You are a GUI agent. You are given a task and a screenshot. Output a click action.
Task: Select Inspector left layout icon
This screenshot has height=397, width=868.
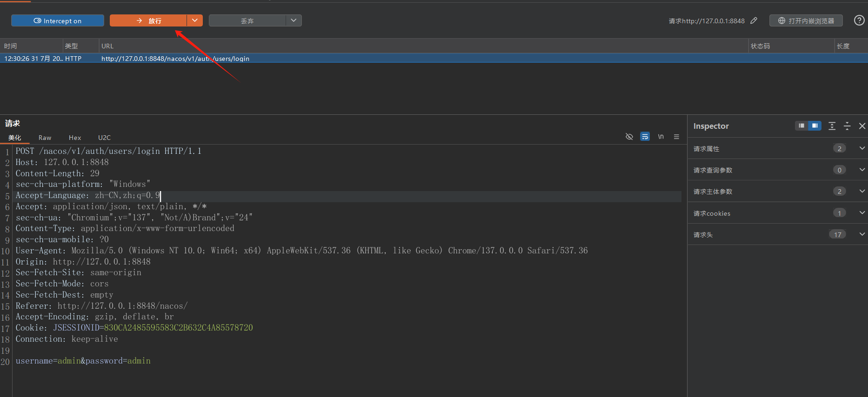(x=801, y=126)
